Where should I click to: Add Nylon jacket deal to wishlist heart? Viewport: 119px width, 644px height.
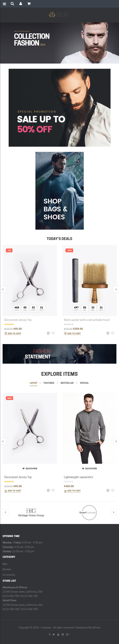click(113, 333)
